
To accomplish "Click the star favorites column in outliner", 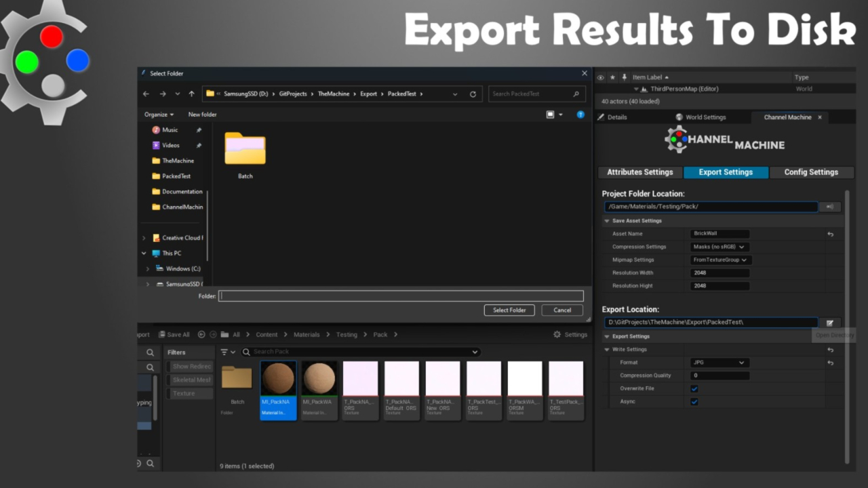I will click(x=612, y=77).
